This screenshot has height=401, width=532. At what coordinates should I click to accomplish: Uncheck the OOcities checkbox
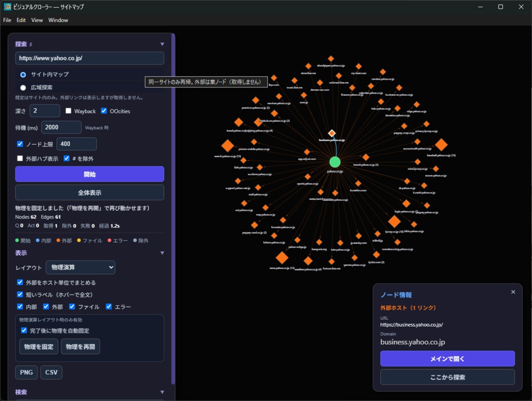click(x=104, y=111)
